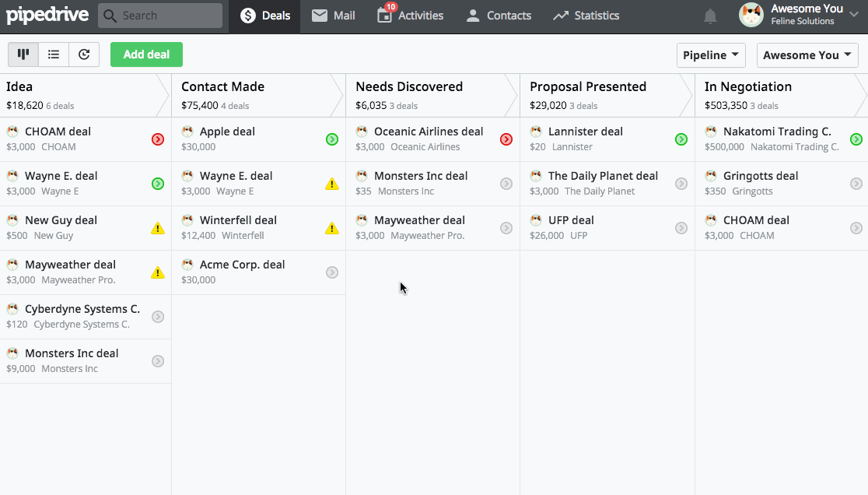868x495 pixels.
Task: Click warning icon on Winterfell deal
Action: click(x=332, y=228)
